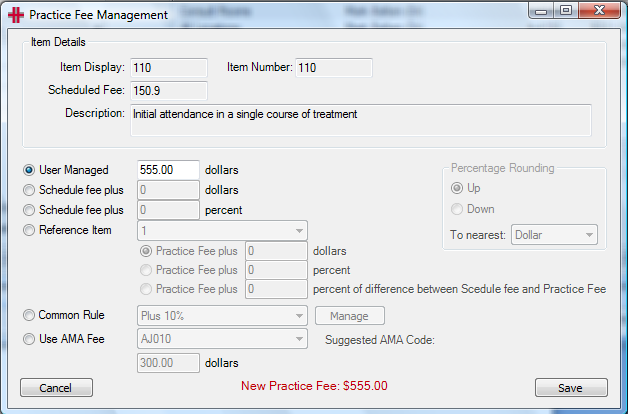Viewport: 628px width, 414px height.
Task: Edit the User Managed dollars field
Action: tap(168, 170)
